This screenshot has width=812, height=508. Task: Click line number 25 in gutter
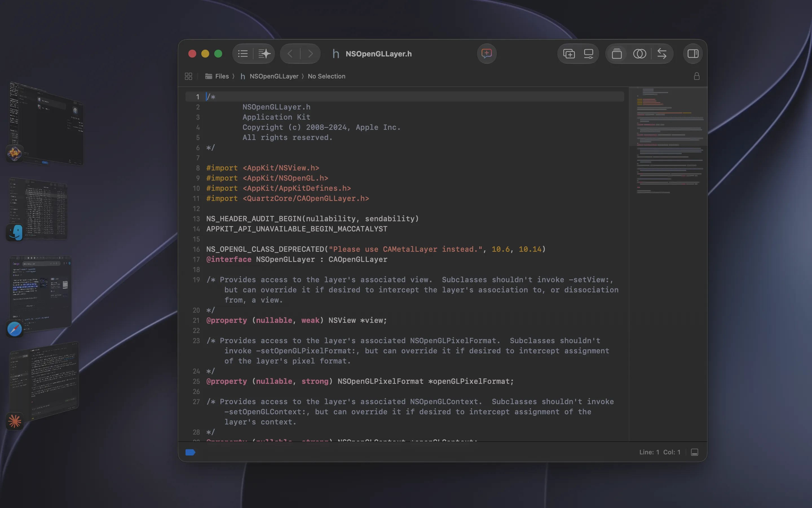click(x=196, y=381)
